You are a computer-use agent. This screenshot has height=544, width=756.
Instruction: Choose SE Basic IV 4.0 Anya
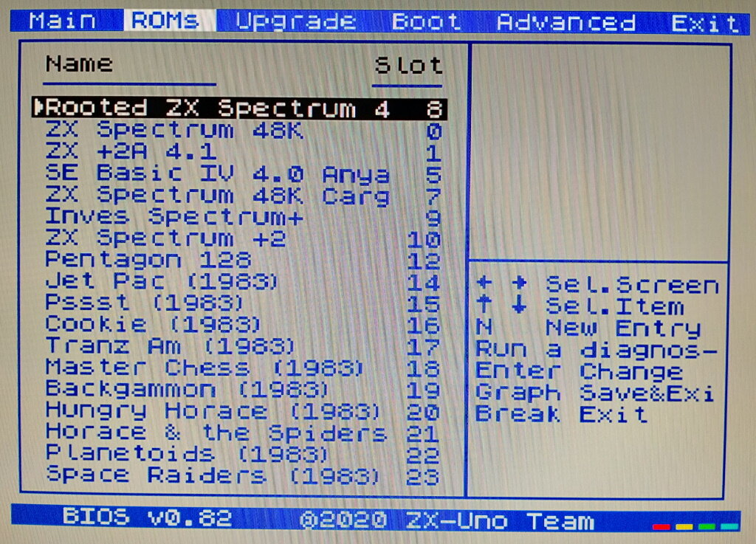pyautogui.click(x=244, y=173)
